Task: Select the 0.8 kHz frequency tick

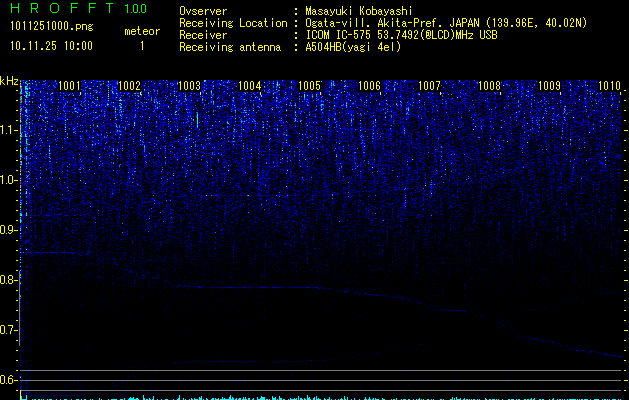Action: coord(9,280)
